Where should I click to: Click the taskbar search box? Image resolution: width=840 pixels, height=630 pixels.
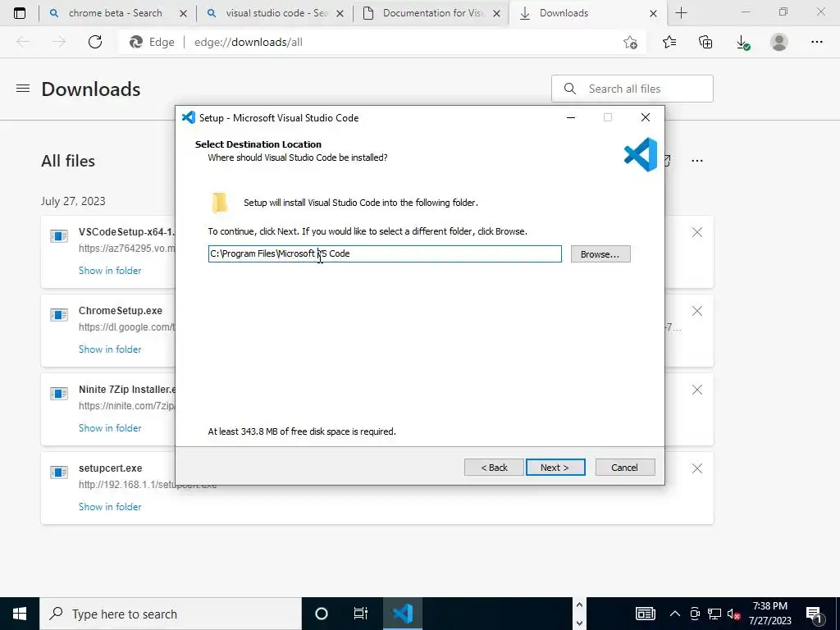click(171, 614)
